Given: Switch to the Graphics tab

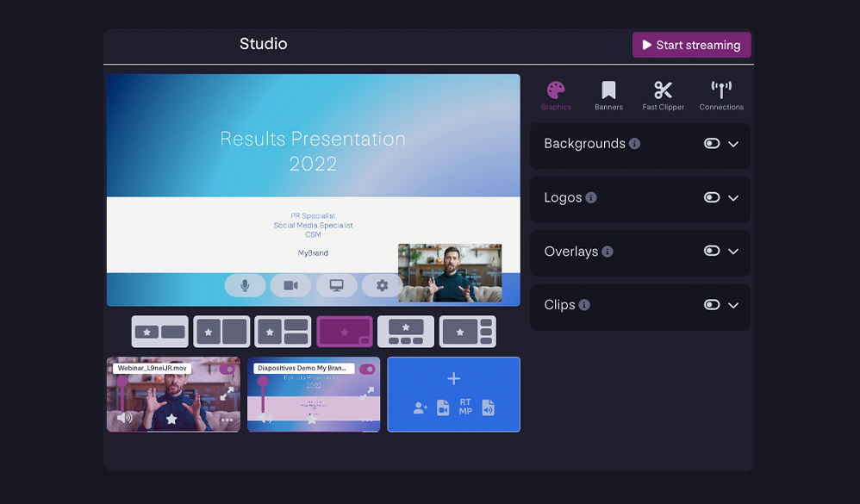Looking at the screenshot, I should 556,95.
